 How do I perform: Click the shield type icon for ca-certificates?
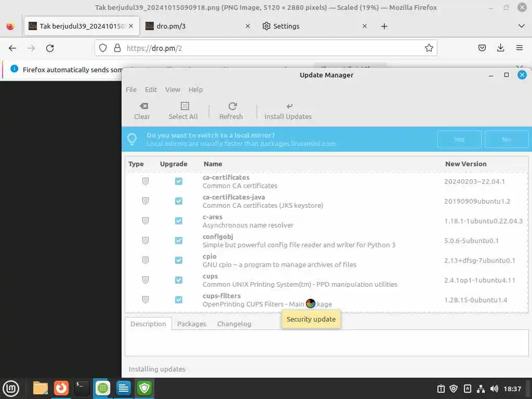(x=145, y=181)
